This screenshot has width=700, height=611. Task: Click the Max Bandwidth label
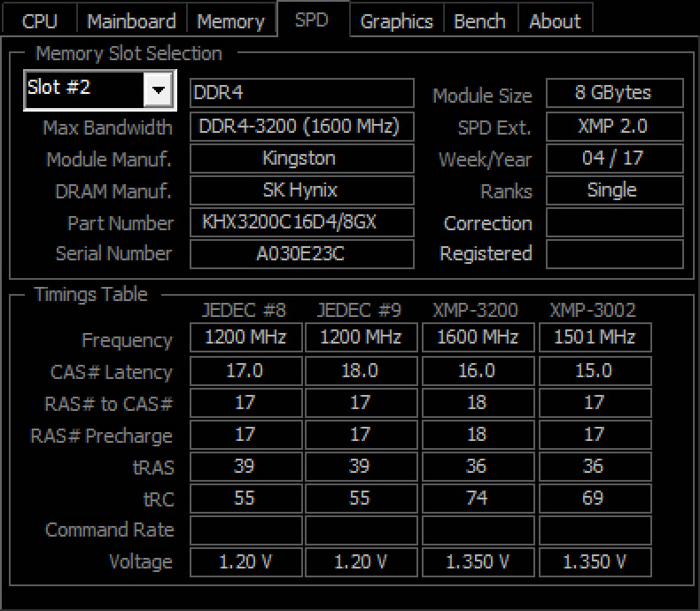(x=107, y=128)
